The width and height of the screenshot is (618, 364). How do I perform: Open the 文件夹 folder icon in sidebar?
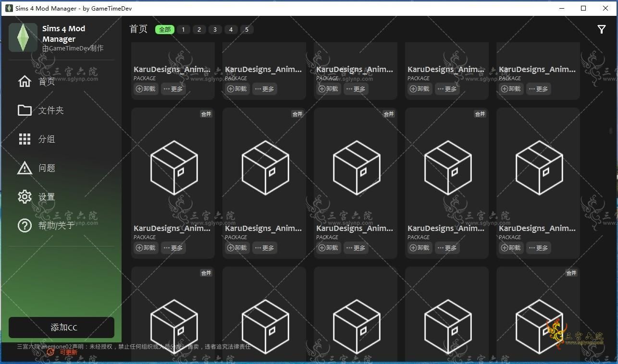coord(25,110)
